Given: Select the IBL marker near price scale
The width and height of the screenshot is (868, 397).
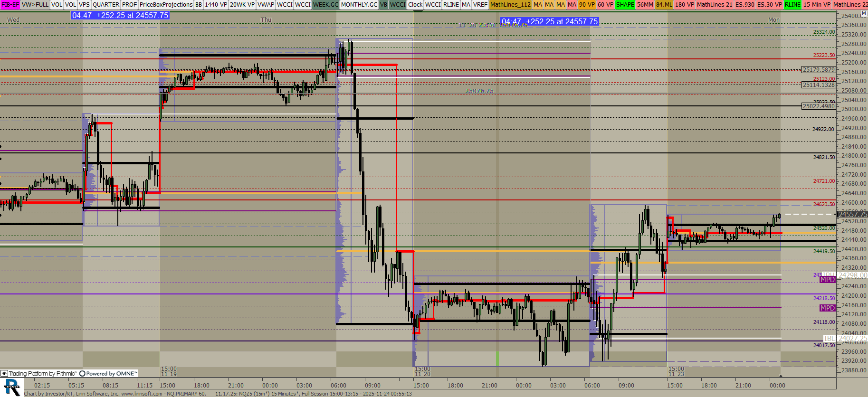Looking at the screenshot, I should [x=829, y=339].
